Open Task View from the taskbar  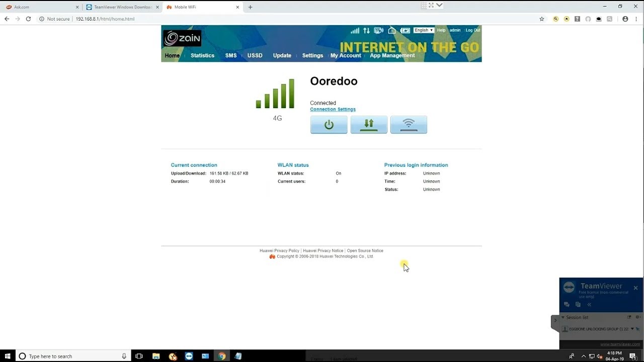pyautogui.click(x=139, y=356)
